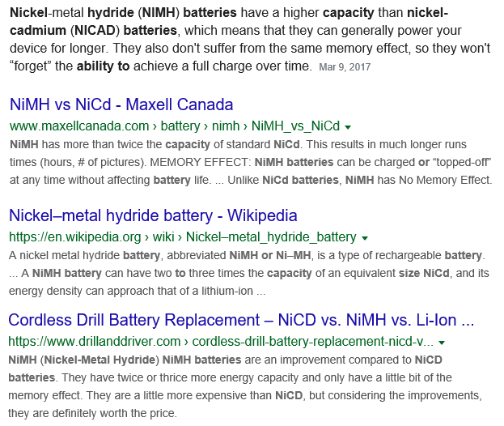The width and height of the screenshot is (504, 426).
Task: Click the bold 'nickel-cadmium' term in snippet
Action: pyautogui.click(x=229, y=22)
